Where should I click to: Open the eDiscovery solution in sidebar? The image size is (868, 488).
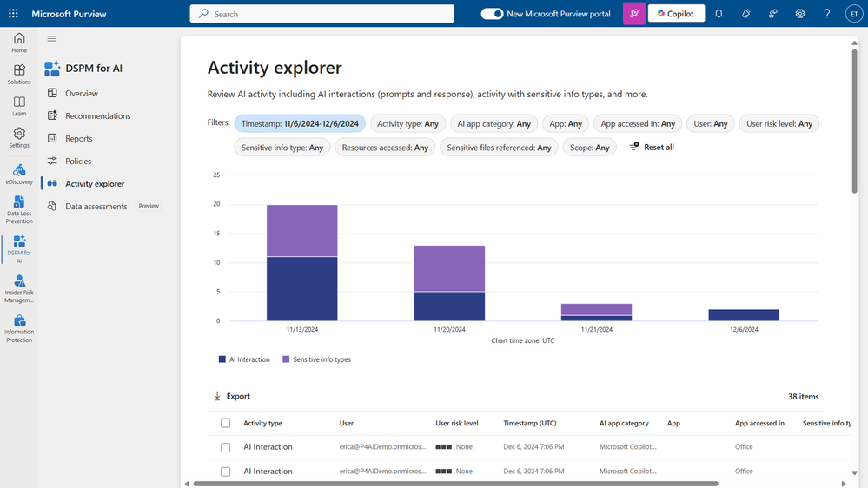click(x=19, y=174)
